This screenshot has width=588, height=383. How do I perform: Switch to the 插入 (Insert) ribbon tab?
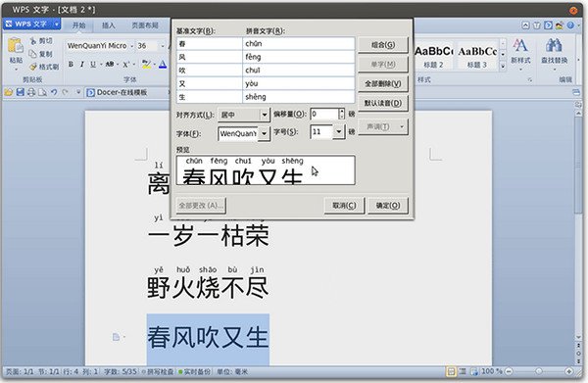[x=109, y=25]
